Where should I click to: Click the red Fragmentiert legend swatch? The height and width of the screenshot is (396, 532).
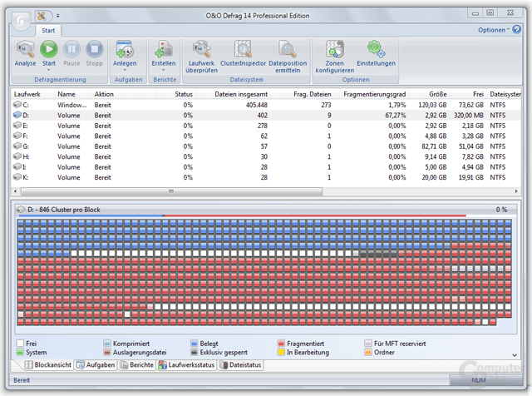pyautogui.click(x=281, y=344)
